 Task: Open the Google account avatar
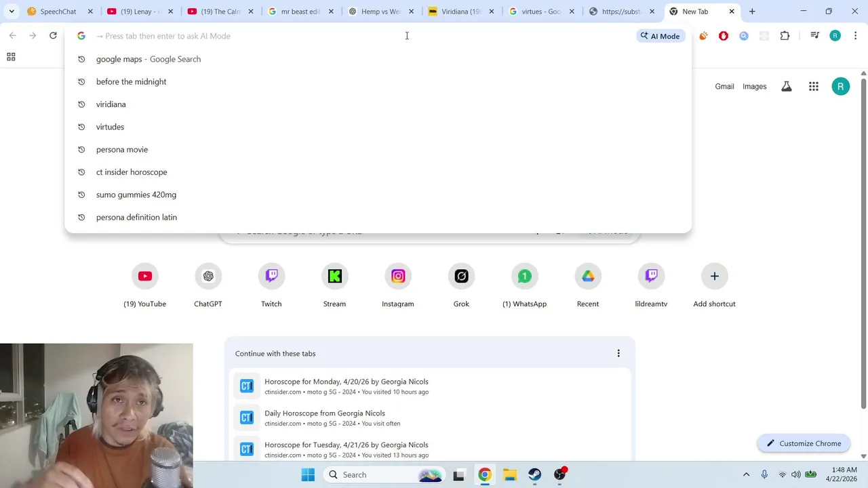tap(840, 86)
